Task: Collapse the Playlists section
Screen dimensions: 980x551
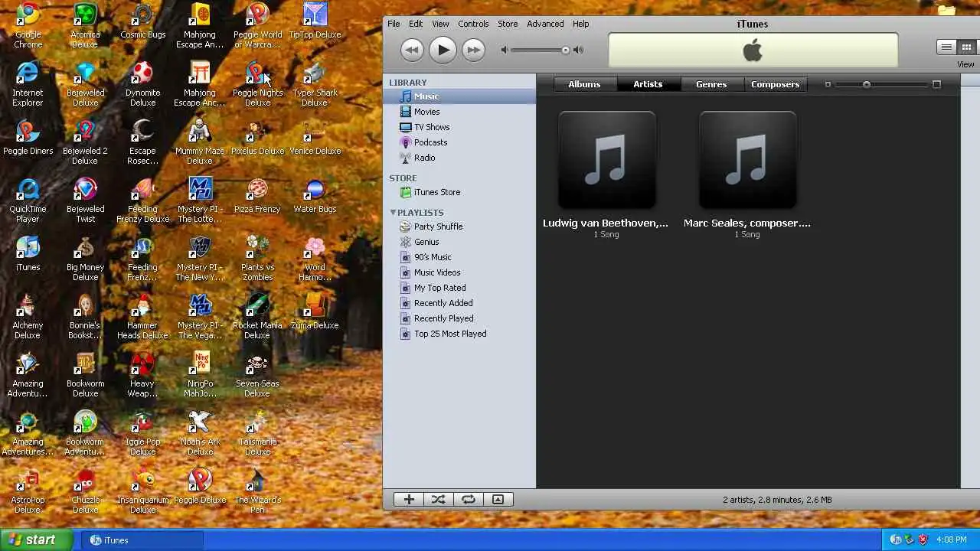Action: click(x=393, y=212)
